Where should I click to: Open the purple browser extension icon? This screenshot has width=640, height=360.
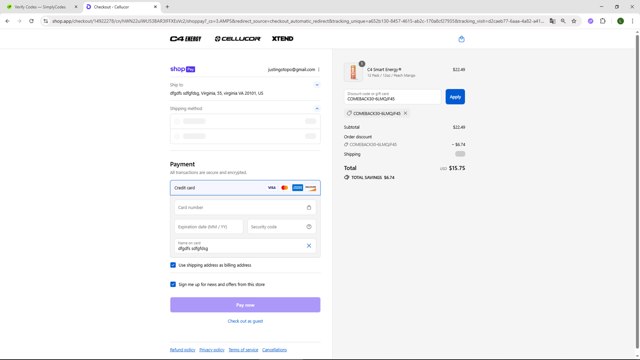pyautogui.click(x=590, y=21)
